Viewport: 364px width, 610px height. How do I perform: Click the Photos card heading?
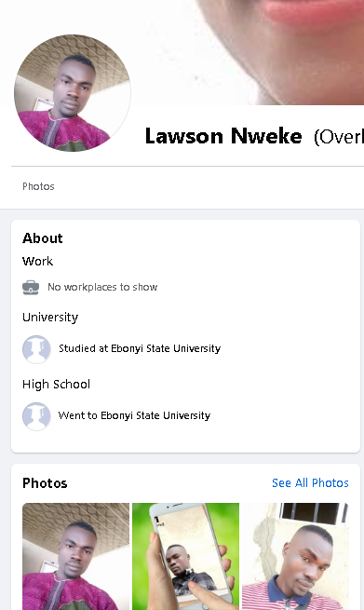point(45,483)
